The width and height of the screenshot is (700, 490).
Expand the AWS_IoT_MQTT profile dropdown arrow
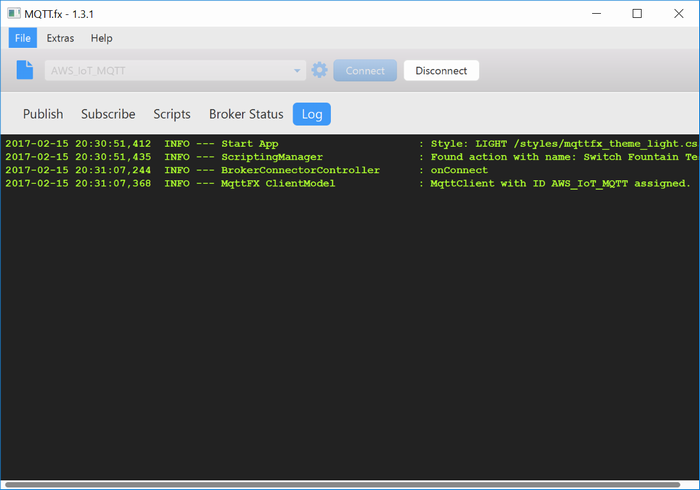pos(297,71)
